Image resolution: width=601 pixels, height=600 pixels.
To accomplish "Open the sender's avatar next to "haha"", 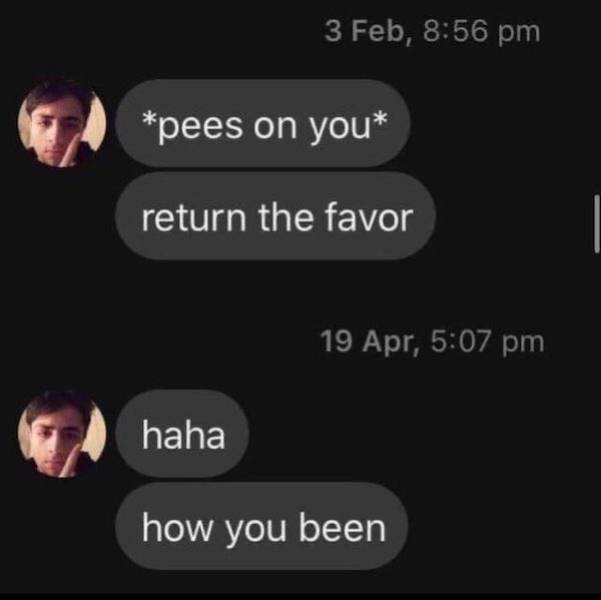I will pyautogui.click(x=62, y=433).
